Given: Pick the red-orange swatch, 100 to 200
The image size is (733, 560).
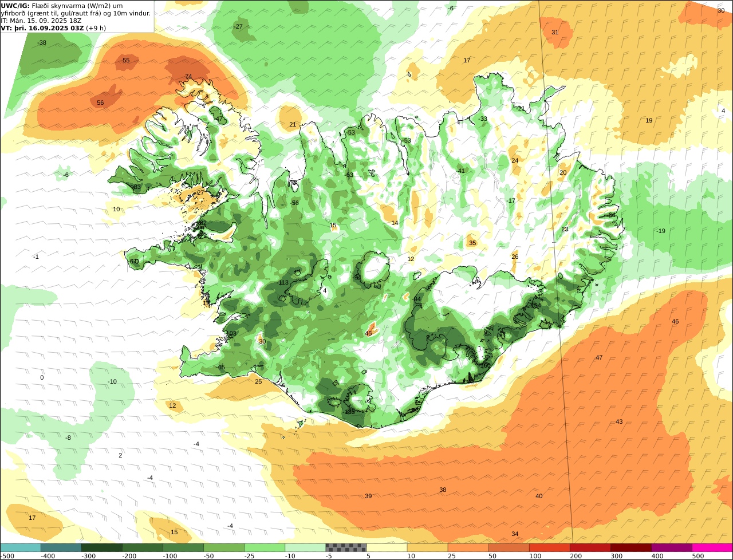Looking at the screenshot, I should pyautogui.click(x=550, y=547).
